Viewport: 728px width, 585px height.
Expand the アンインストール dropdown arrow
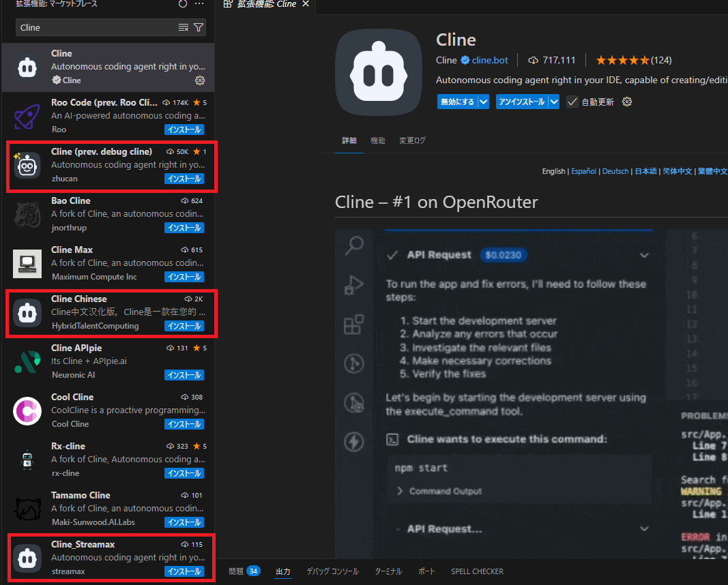tap(554, 102)
